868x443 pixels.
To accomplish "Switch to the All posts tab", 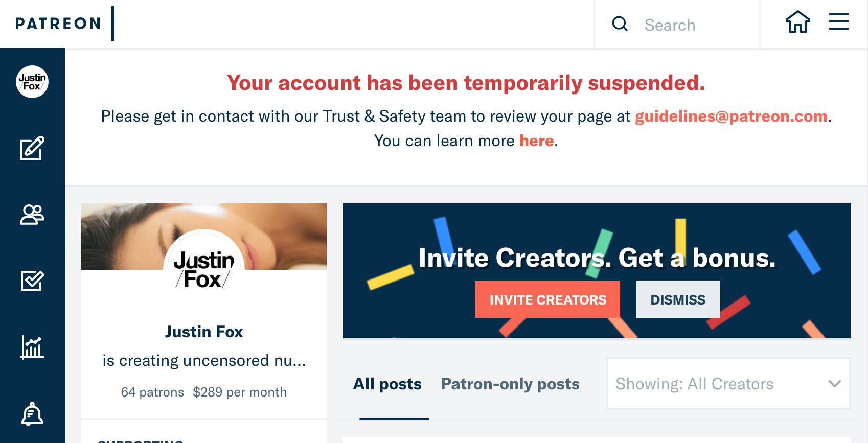I will tap(387, 384).
